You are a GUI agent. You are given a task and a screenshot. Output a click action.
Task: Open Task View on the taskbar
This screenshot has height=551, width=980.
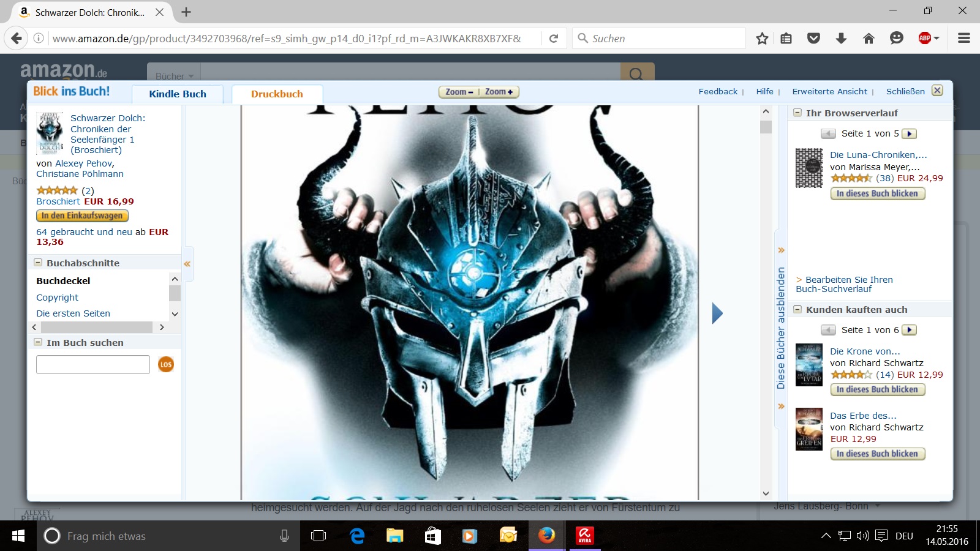point(318,536)
